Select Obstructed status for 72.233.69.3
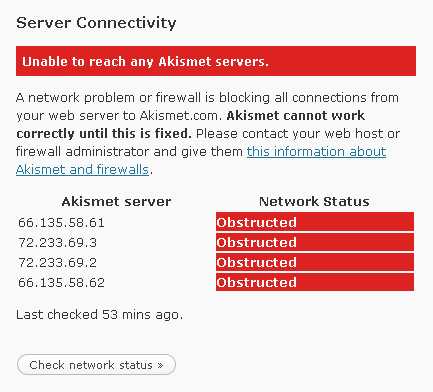 [315, 242]
